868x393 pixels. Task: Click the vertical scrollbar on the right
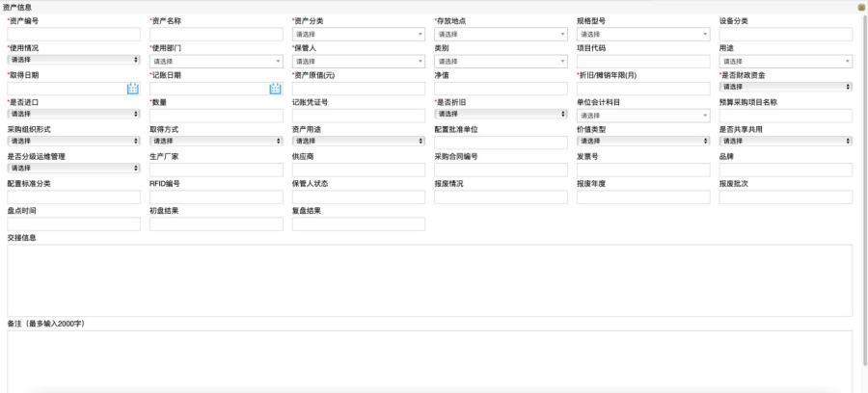click(x=862, y=193)
